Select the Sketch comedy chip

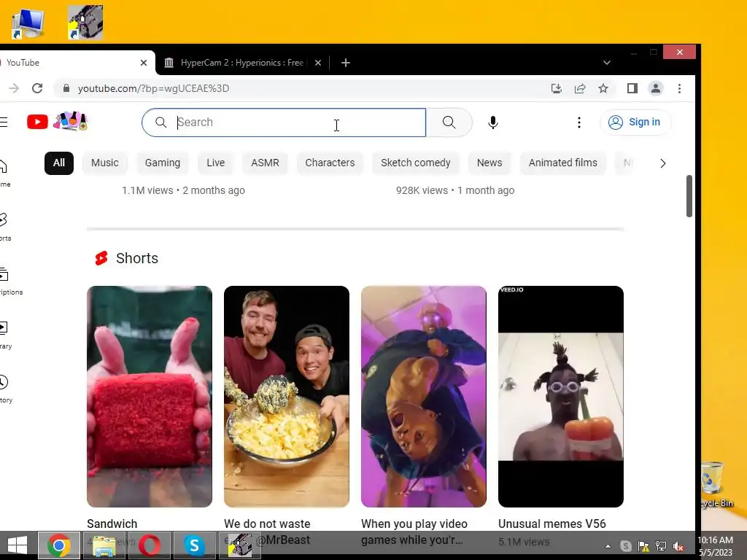point(415,163)
